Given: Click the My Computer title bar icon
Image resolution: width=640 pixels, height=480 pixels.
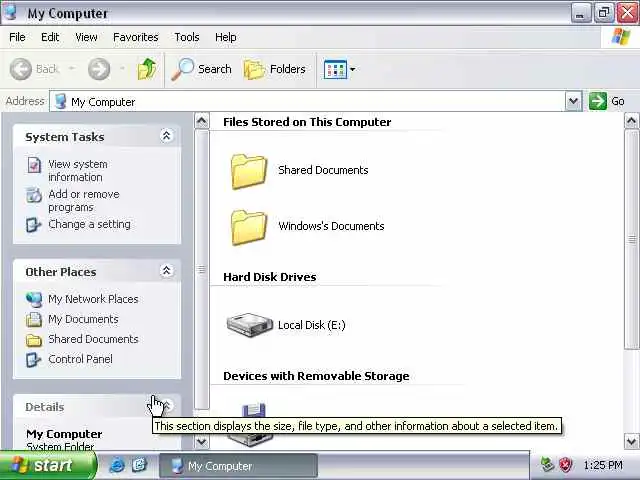Looking at the screenshot, I should pos(11,13).
